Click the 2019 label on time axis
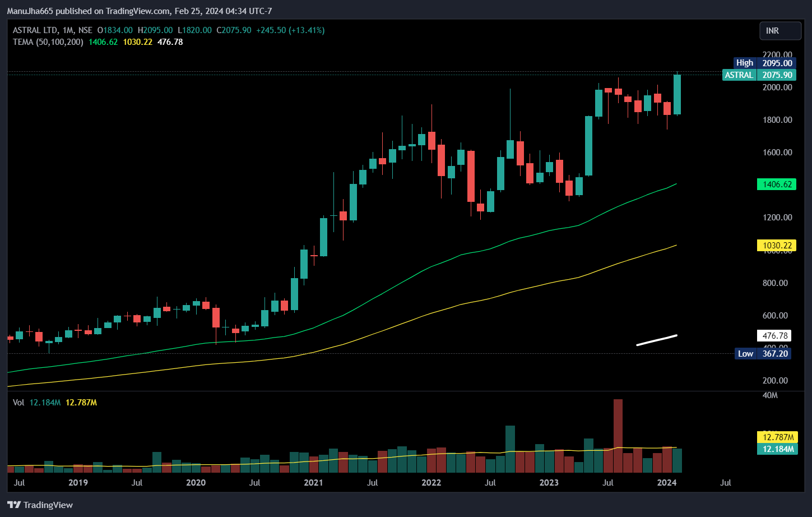The height and width of the screenshot is (517, 812). pos(78,483)
